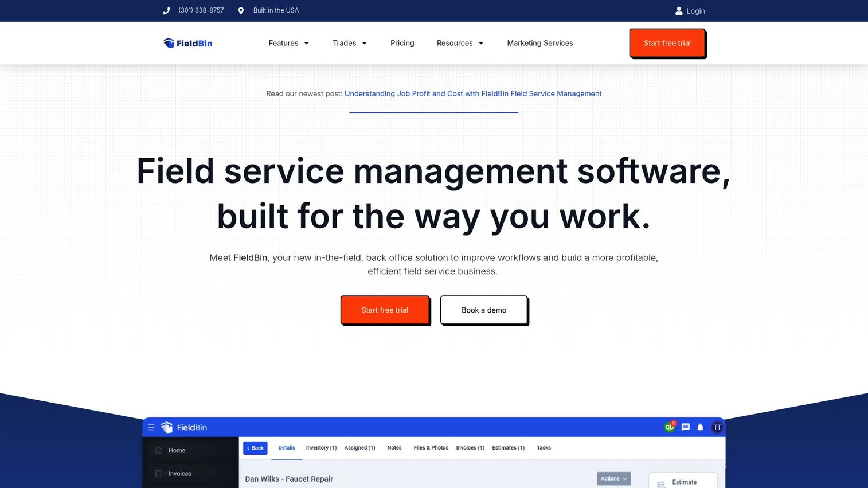Switch to the Estimates (1) tab
868x488 pixels.
tap(509, 448)
